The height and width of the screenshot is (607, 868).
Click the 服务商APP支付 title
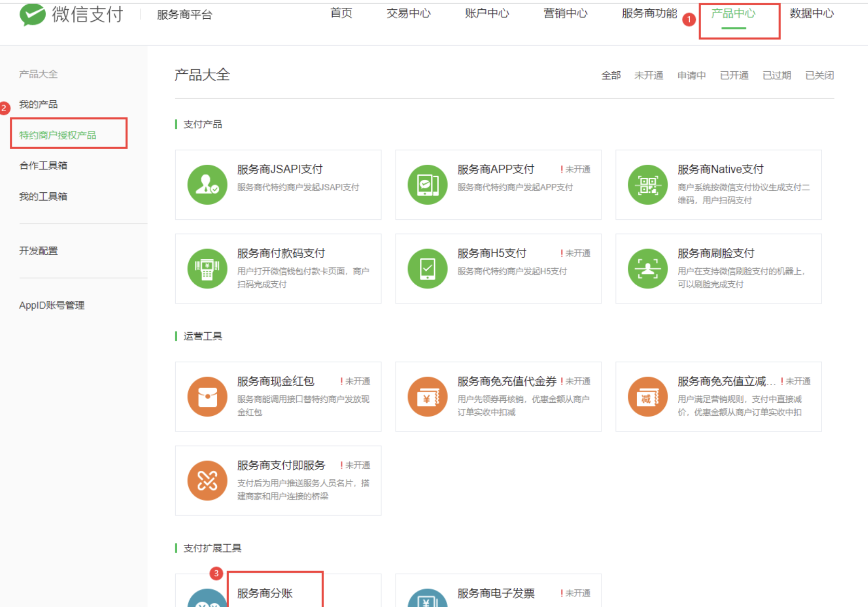pyautogui.click(x=496, y=169)
